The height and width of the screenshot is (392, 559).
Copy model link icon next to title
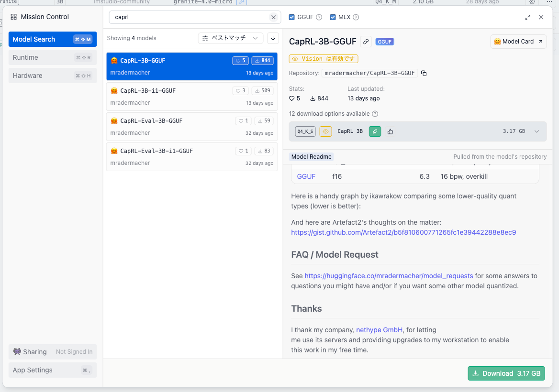pyautogui.click(x=366, y=42)
